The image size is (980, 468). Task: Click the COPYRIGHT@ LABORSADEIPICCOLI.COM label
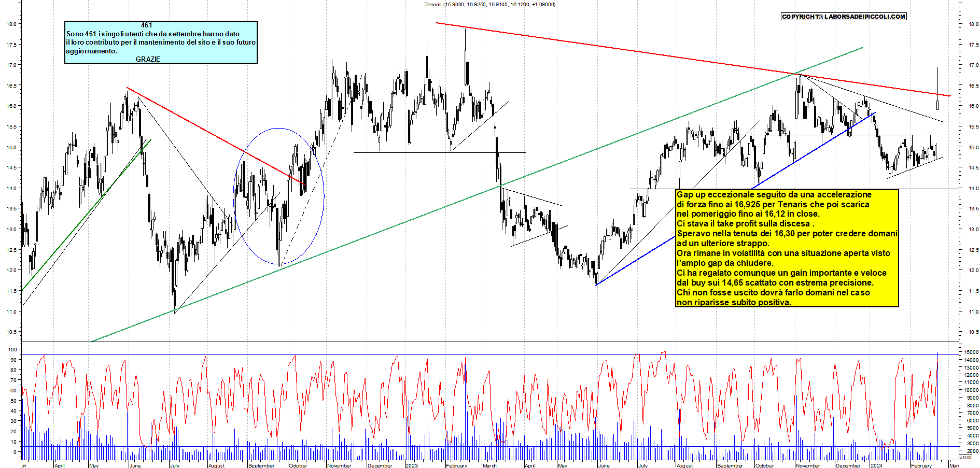click(844, 17)
